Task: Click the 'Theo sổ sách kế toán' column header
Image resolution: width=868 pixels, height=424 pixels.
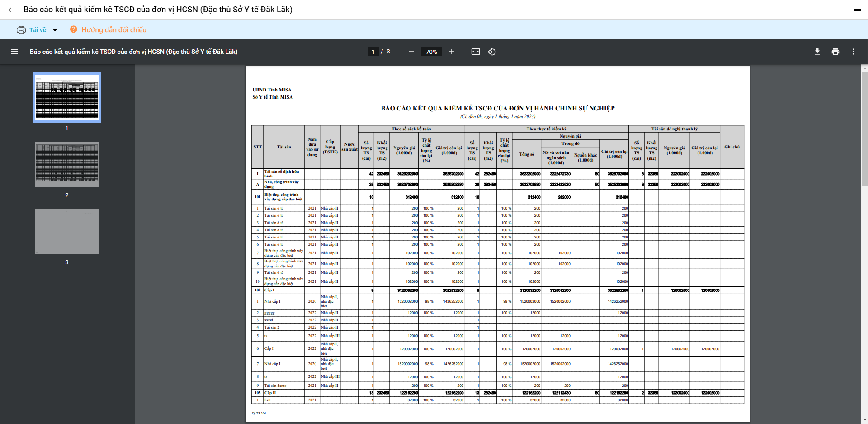Action: (x=411, y=129)
